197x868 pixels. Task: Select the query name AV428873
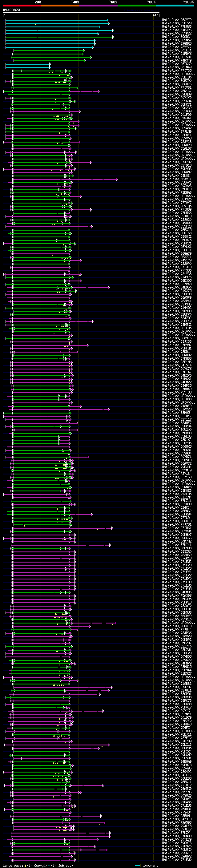pyautogui.click(x=11, y=10)
